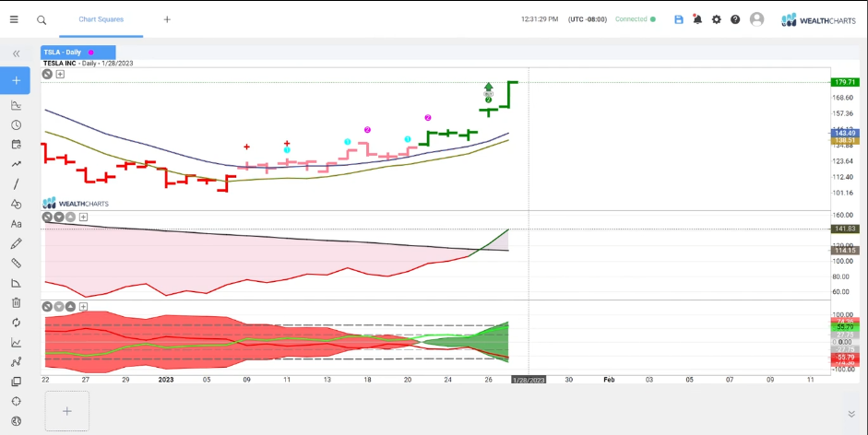Add indicator to price panel with plus
Viewport: 868px width, 435px height.
click(60, 74)
